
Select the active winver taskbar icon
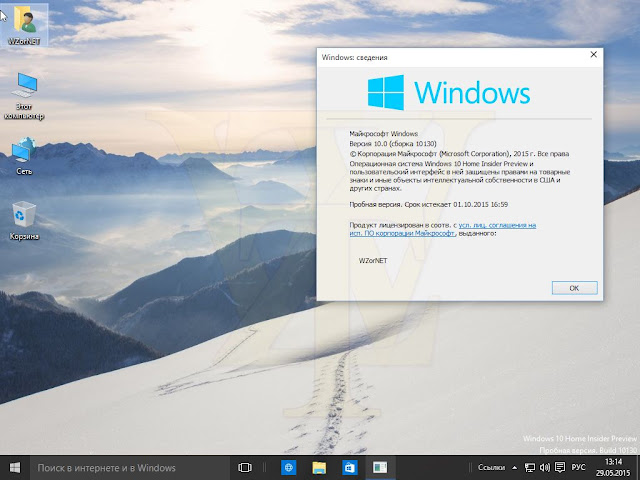tap(380, 468)
